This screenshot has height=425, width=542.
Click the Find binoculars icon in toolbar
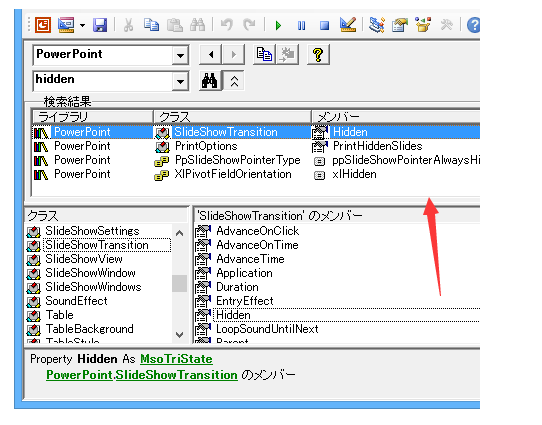pyautogui.click(x=198, y=25)
